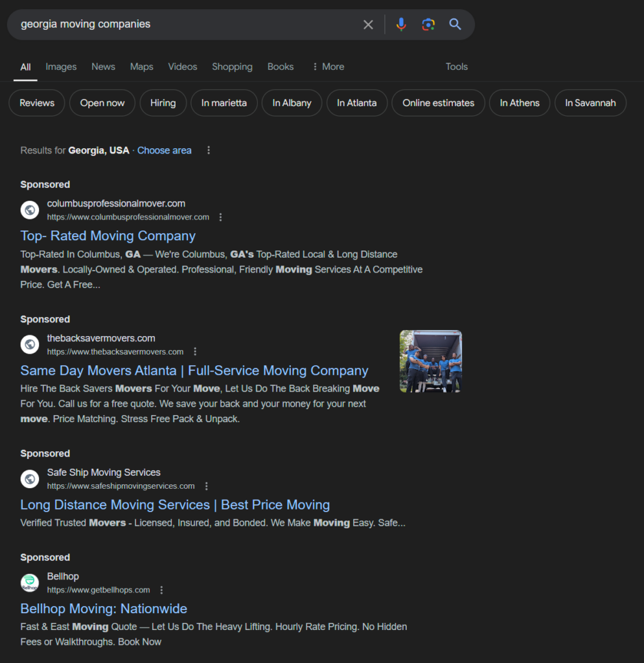This screenshot has height=663, width=644.
Task: Switch to the Images tab
Action: click(x=61, y=67)
